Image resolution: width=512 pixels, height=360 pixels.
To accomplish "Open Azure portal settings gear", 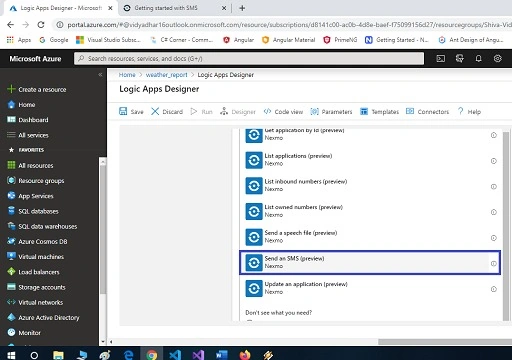I will click(497, 59).
